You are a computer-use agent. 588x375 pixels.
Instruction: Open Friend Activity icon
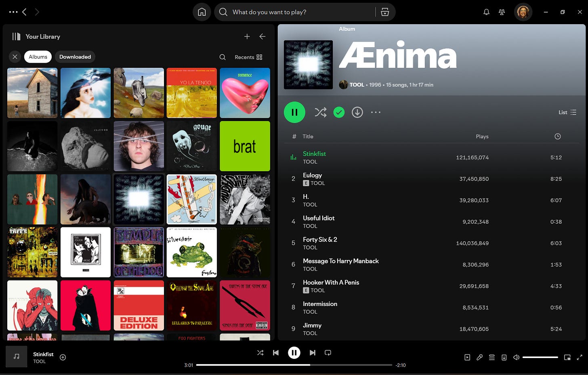502,12
